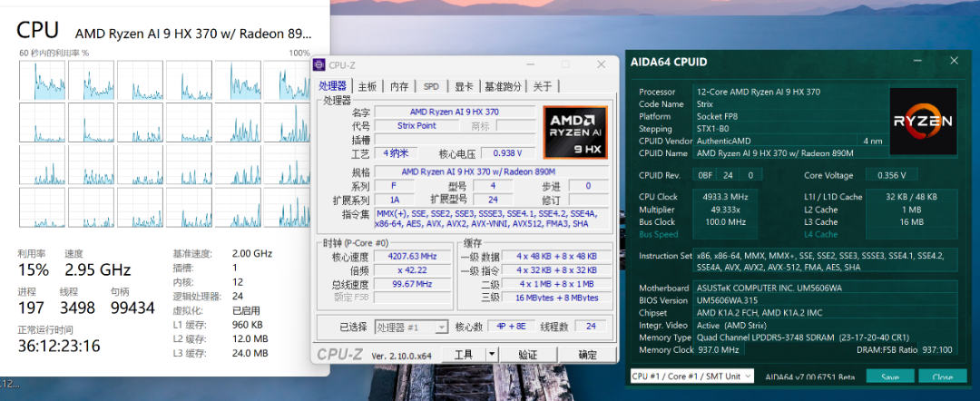Switch to the 内存 tab in CPU-Z
Viewport: 980px width, 401px height.
click(398, 87)
